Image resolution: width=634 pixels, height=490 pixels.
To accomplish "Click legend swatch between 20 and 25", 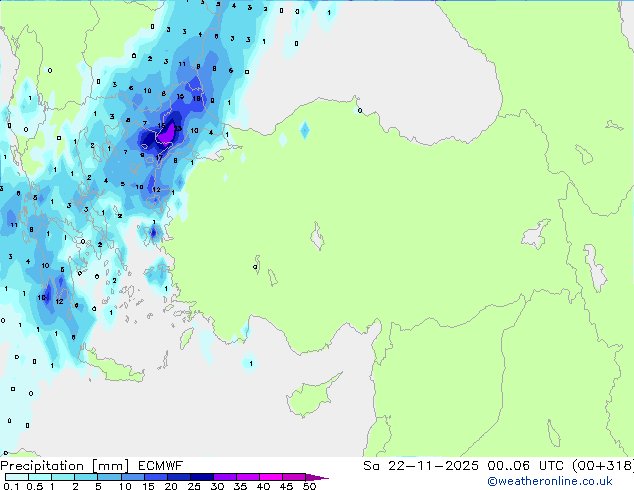I will coord(179,477).
